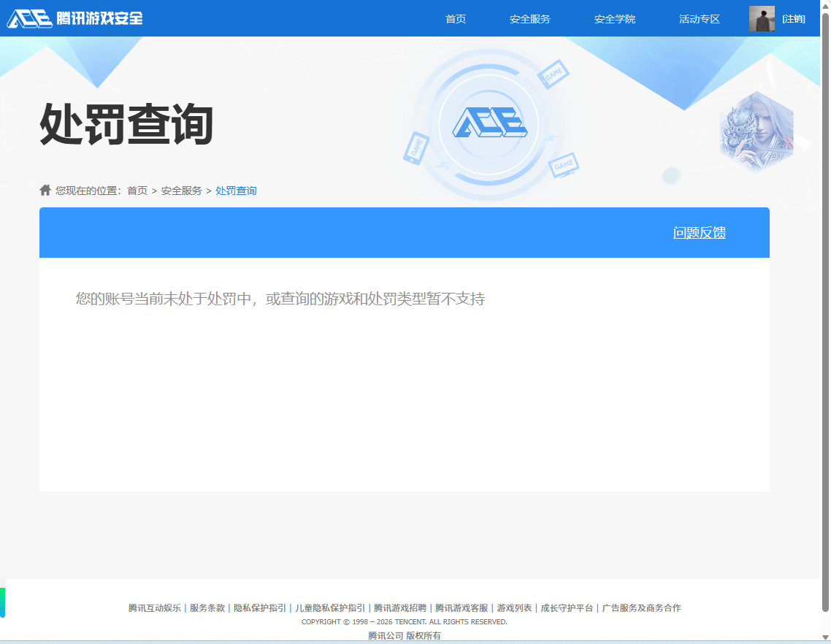Viewport: 831px width, 644px height.
Task: Open the 腾讯游戏客服 footer link
Action: coord(460,607)
